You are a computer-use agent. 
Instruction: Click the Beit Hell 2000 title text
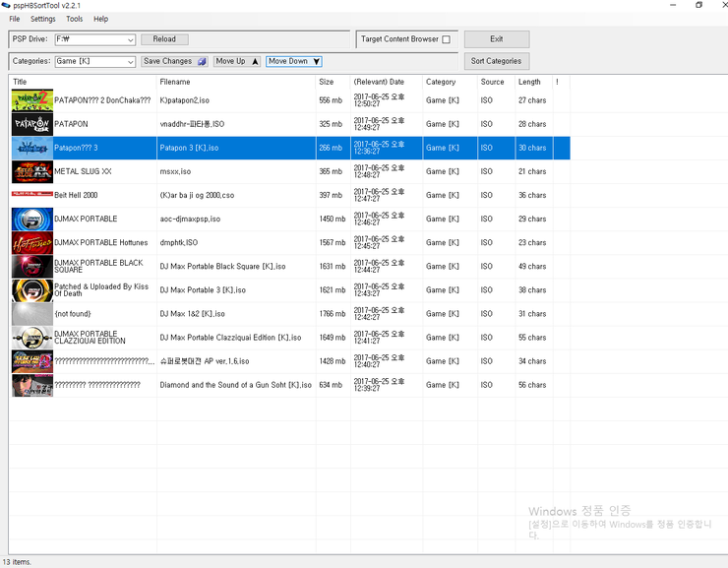pos(76,195)
